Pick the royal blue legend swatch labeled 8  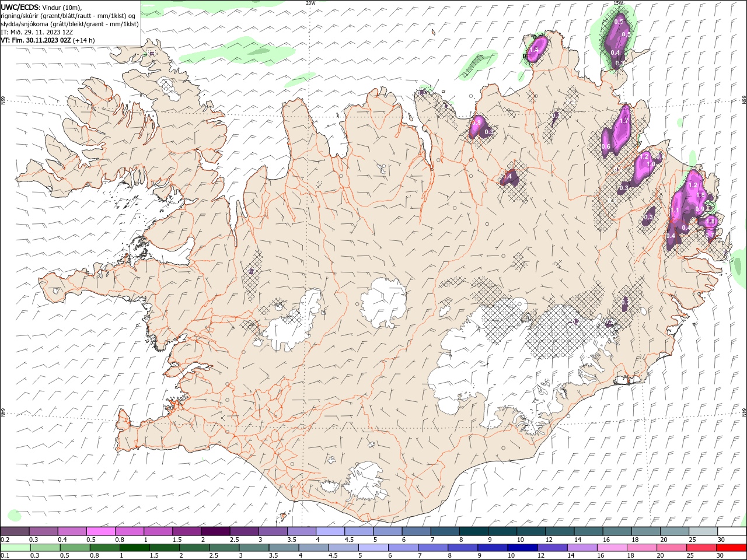(x=462, y=548)
